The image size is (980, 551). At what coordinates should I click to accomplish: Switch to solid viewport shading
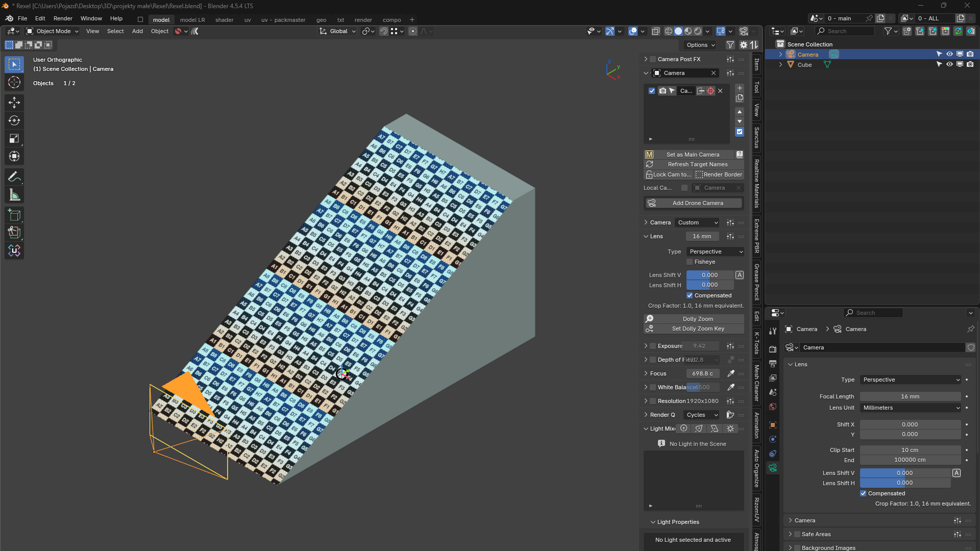[678, 31]
